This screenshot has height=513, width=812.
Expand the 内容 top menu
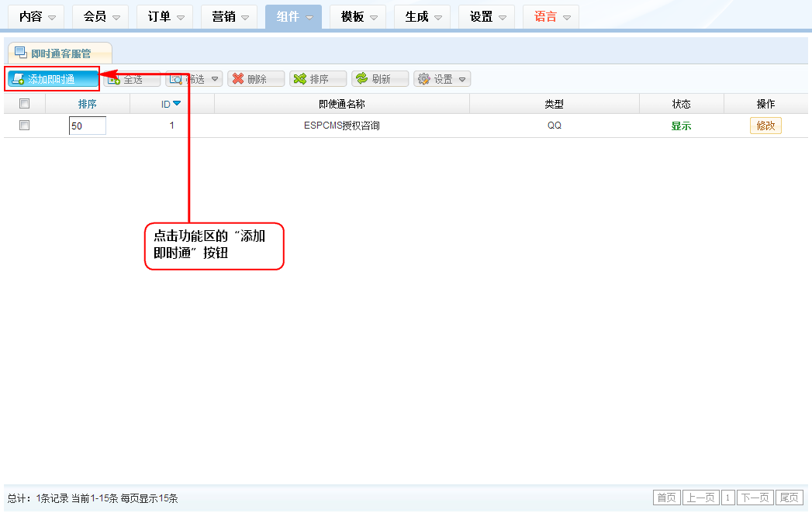coord(36,16)
